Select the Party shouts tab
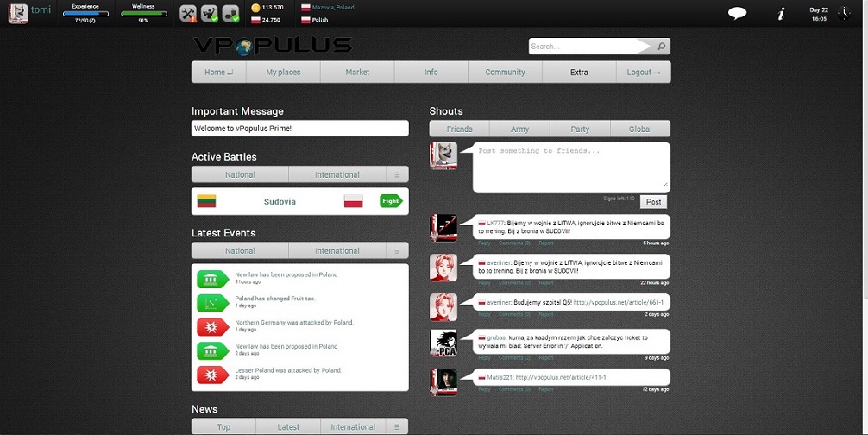The width and height of the screenshot is (868, 435). (580, 129)
